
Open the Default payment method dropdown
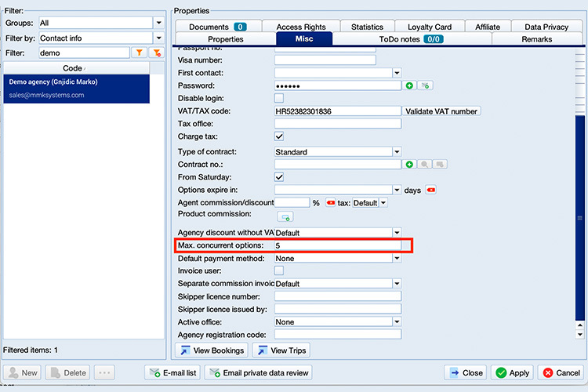click(397, 259)
